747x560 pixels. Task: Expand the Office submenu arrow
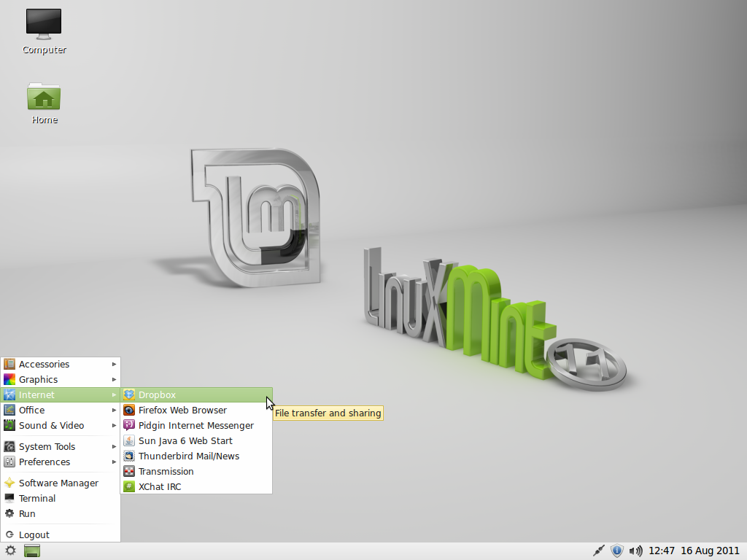pyautogui.click(x=115, y=410)
